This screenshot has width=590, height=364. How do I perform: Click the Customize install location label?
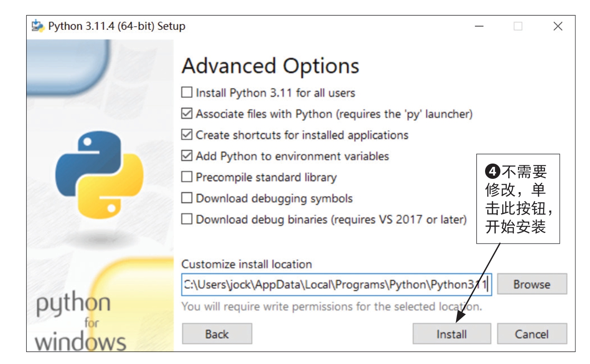[247, 264]
